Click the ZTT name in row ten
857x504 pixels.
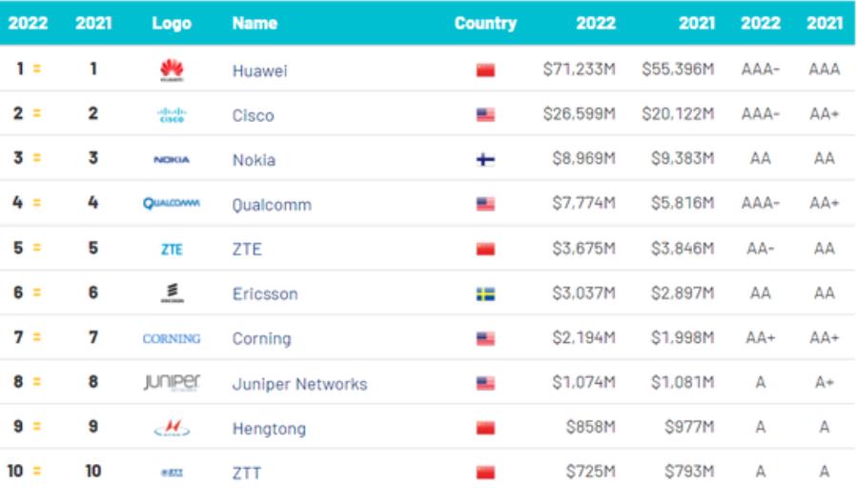(x=247, y=474)
